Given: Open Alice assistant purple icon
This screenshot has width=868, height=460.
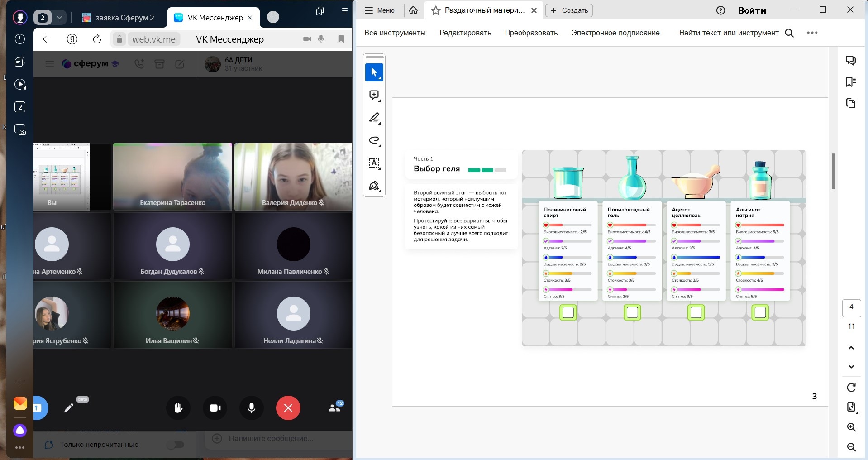Looking at the screenshot, I should click(x=20, y=431).
